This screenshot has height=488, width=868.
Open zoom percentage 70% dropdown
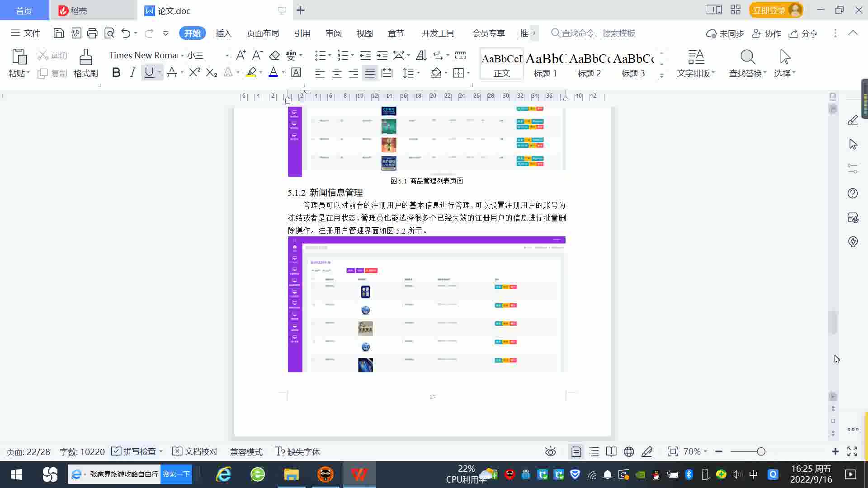(695, 451)
